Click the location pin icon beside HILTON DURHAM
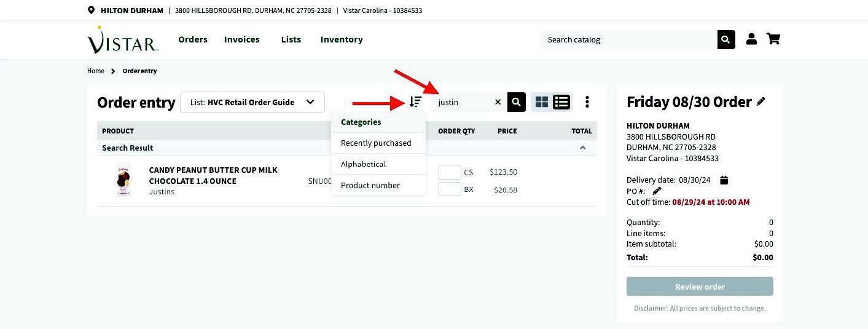Screen dimensions: 868x329 [91, 10]
